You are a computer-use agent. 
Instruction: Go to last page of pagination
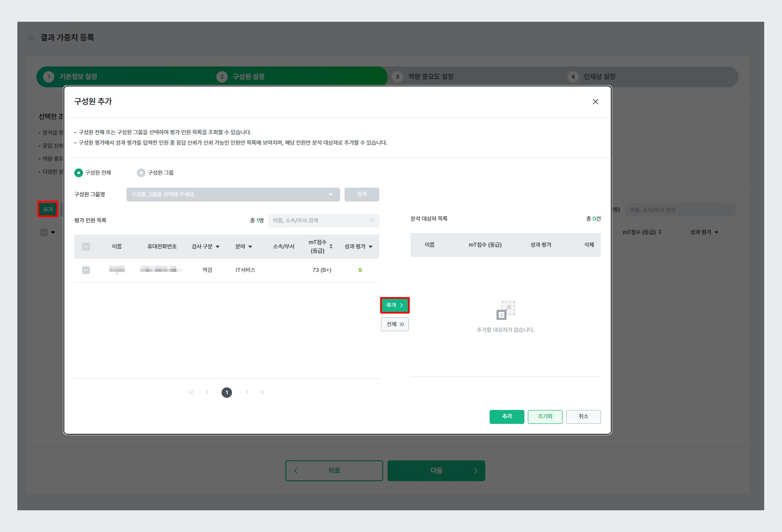click(262, 392)
